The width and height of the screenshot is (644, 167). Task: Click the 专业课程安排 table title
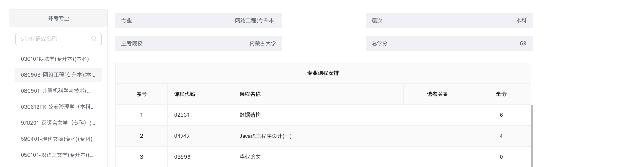click(323, 73)
